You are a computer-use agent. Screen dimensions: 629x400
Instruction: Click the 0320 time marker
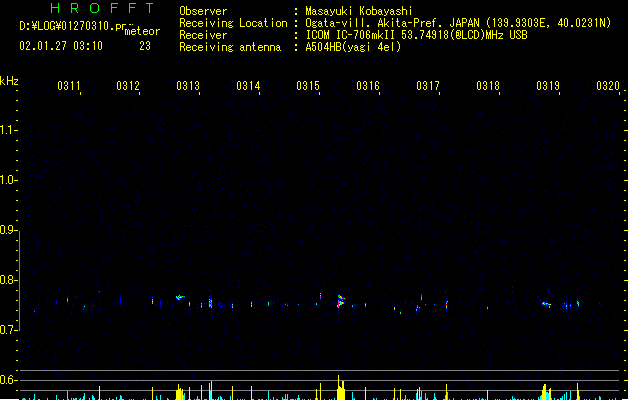[x=608, y=85]
